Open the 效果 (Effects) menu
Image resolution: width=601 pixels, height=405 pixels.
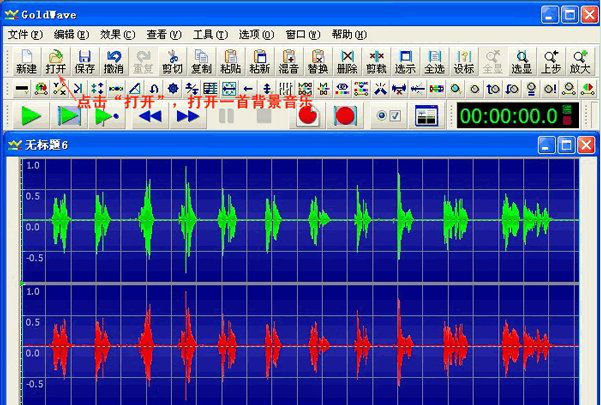coord(117,34)
